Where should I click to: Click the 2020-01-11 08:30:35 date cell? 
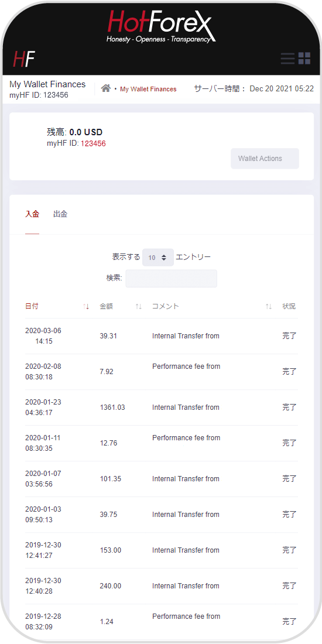[x=43, y=443]
